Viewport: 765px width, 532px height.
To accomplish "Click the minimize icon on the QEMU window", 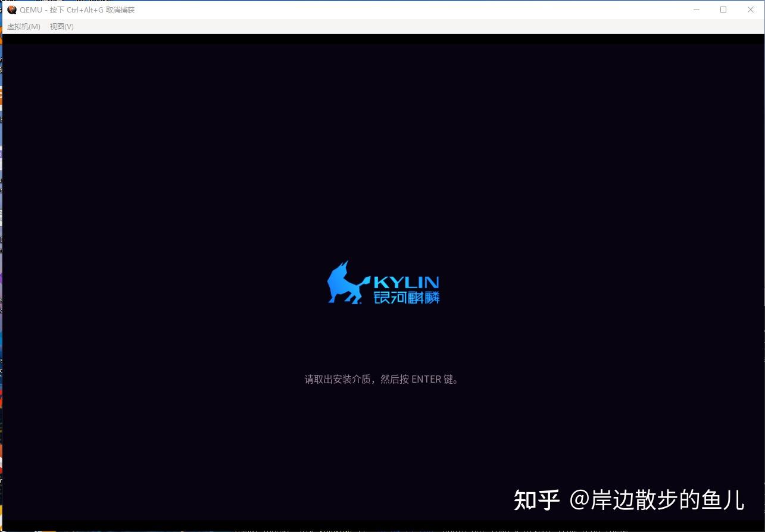I will (x=697, y=10).
